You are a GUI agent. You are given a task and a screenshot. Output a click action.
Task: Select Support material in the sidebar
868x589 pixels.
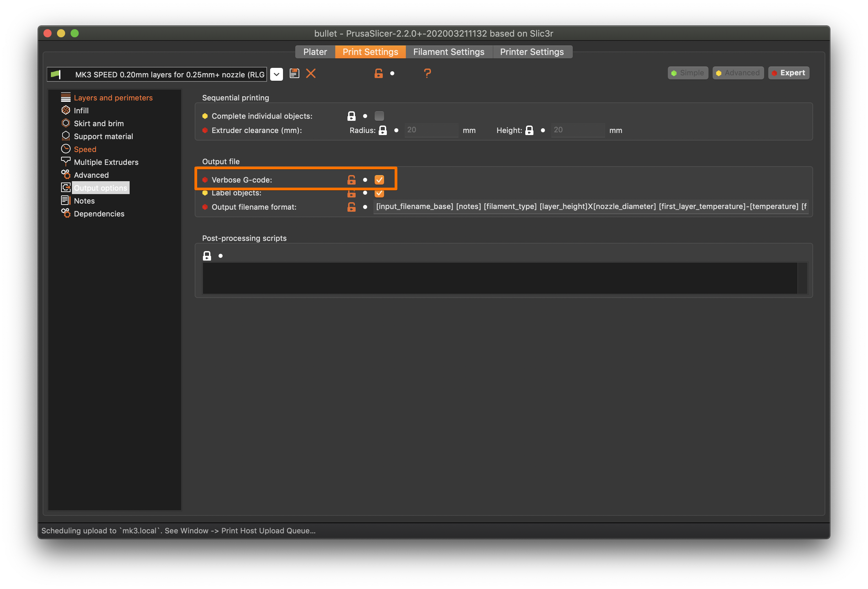coord(103,136)
